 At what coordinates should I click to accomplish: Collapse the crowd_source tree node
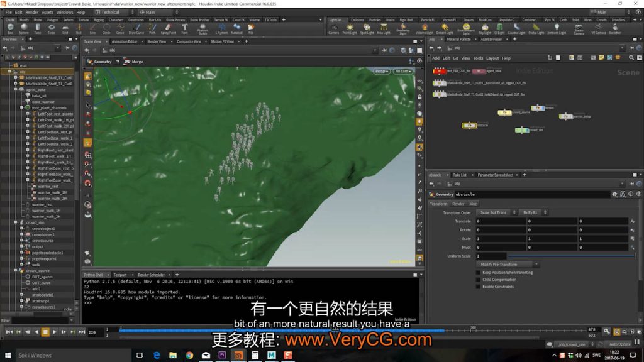pyautogui.click(x=16, y=271)
